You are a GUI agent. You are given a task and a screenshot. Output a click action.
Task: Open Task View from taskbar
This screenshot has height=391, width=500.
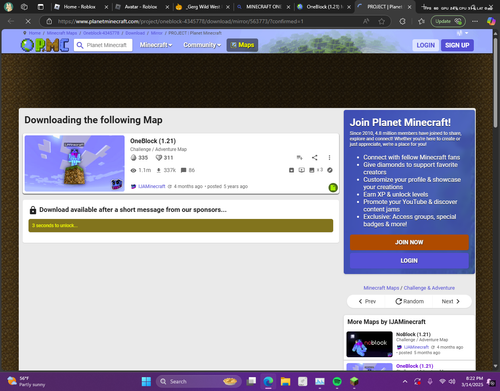[x=251, y=381]
